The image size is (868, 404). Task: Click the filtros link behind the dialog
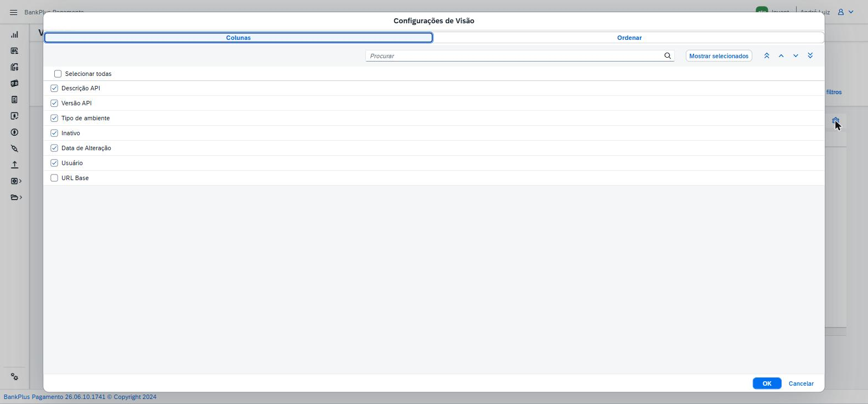click(834, 92)
